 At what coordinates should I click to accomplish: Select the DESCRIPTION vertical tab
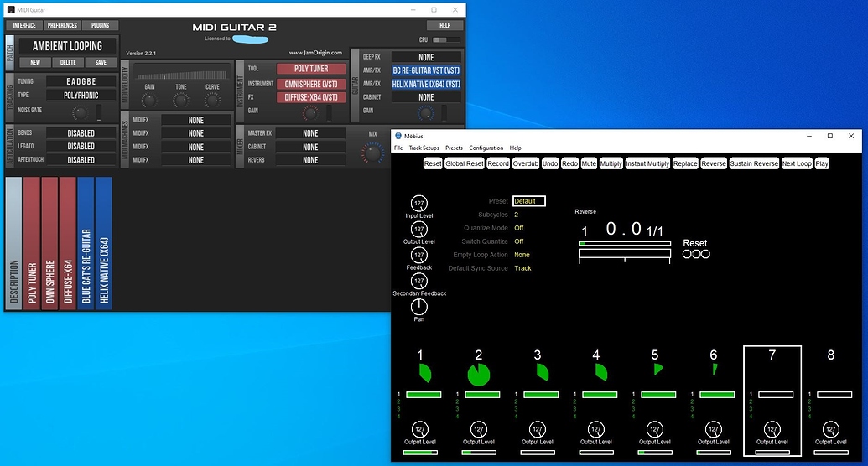(x=14, y=244)
